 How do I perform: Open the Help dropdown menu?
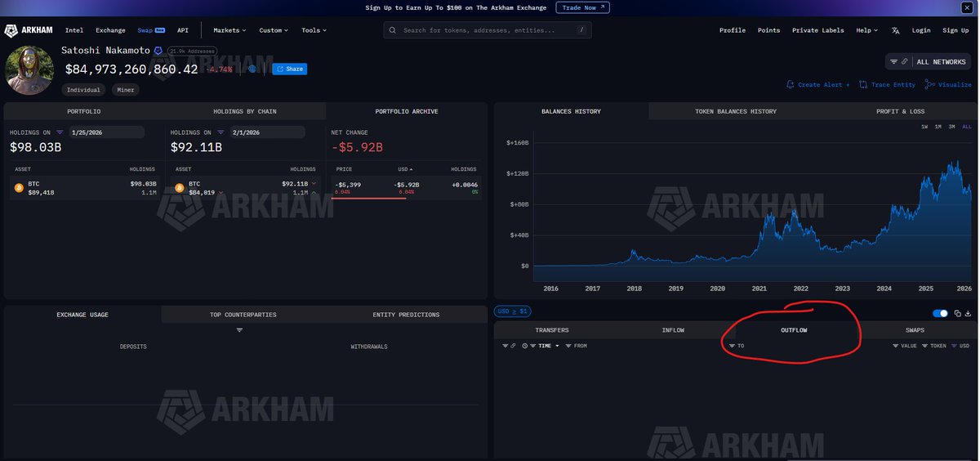tap(866, 30)
